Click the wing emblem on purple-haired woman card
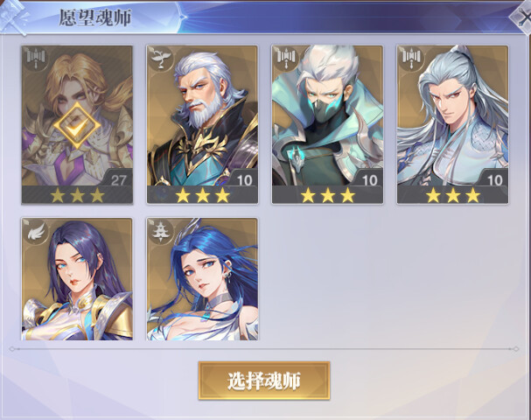Viewport: 531px width, 420px height. coord(36,231)
